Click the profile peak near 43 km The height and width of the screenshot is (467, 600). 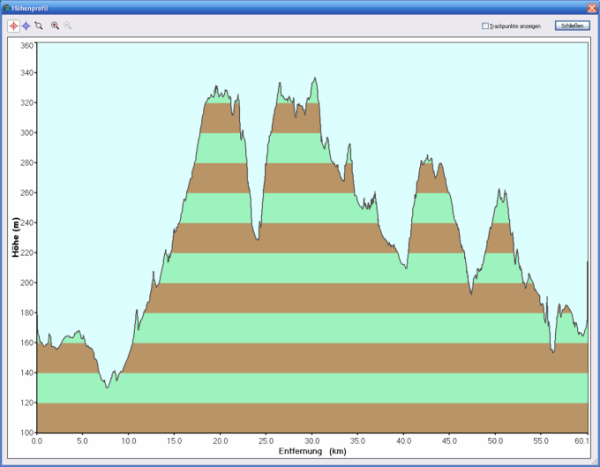428,157
